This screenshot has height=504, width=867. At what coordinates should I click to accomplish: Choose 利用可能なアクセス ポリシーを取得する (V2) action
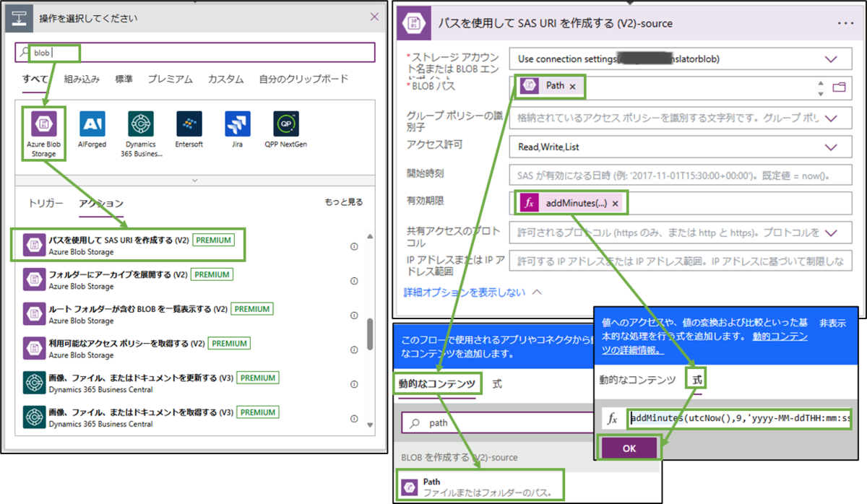tap(191, 349)
